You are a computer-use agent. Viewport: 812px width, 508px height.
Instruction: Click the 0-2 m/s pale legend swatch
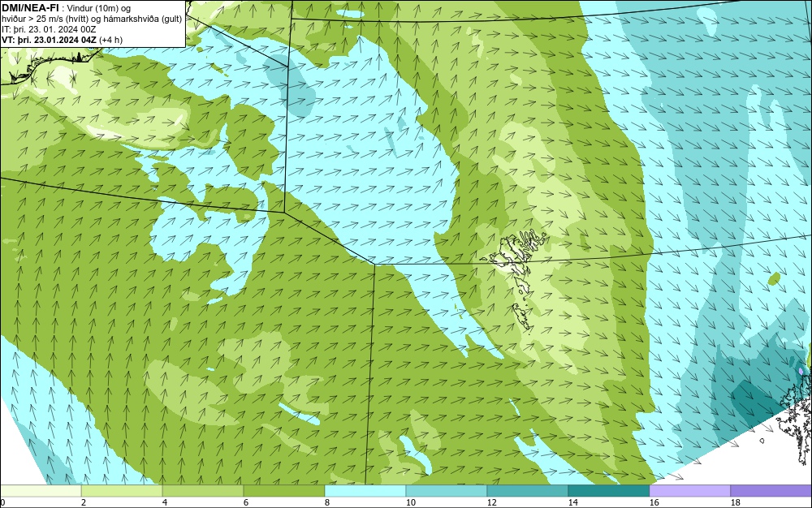(x=41, y=490)
